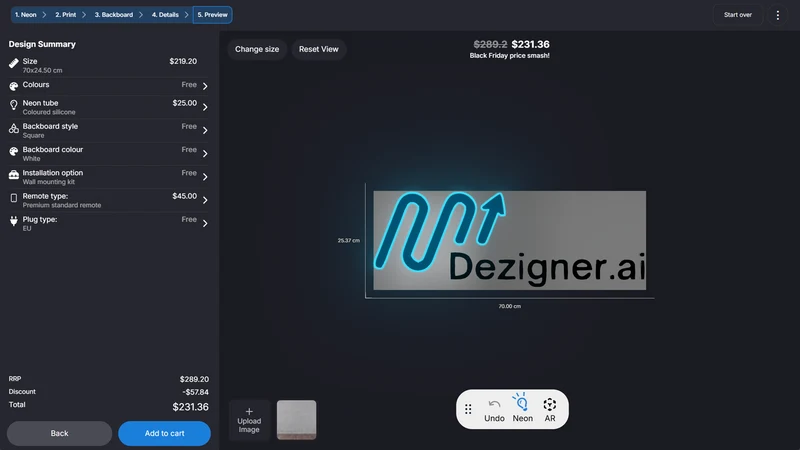Image resolution: width=800 pixels, height=450 pixels.
Task: Open the three-dot more options menu
Action: pos(778,15)
